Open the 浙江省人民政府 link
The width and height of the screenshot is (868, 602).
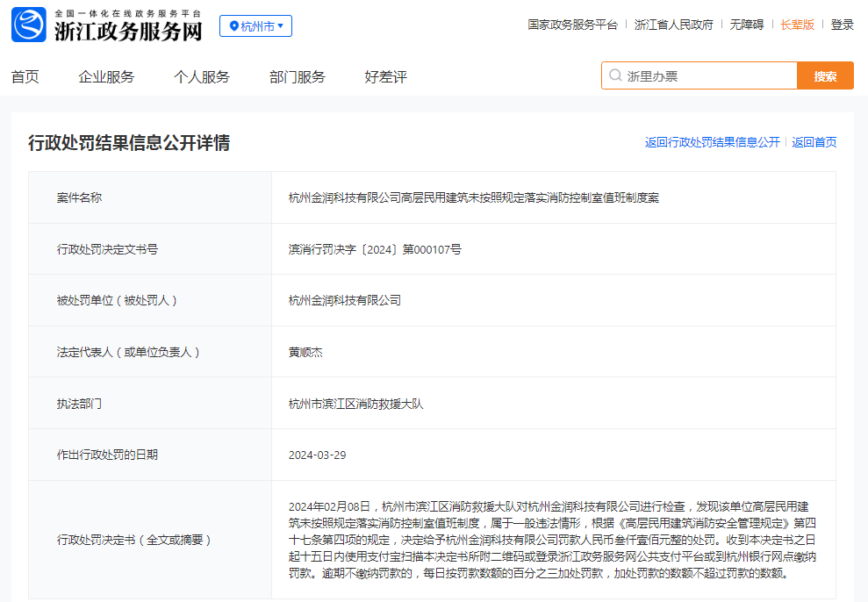click(674, 25)
